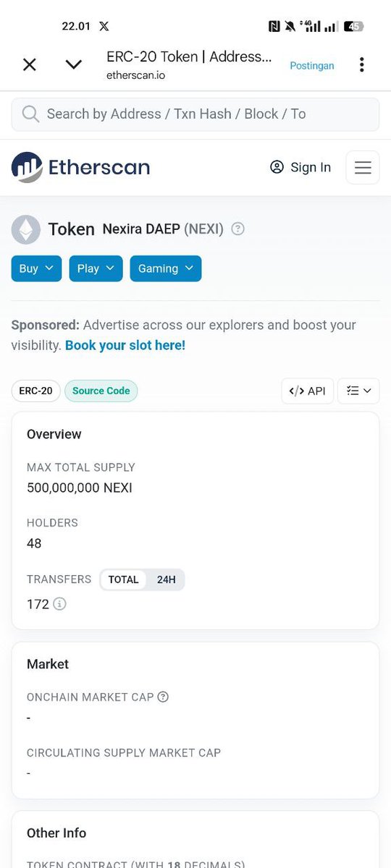Select the TOTAL transfers toggle
The image size is (391, 868).
[123, 579]
